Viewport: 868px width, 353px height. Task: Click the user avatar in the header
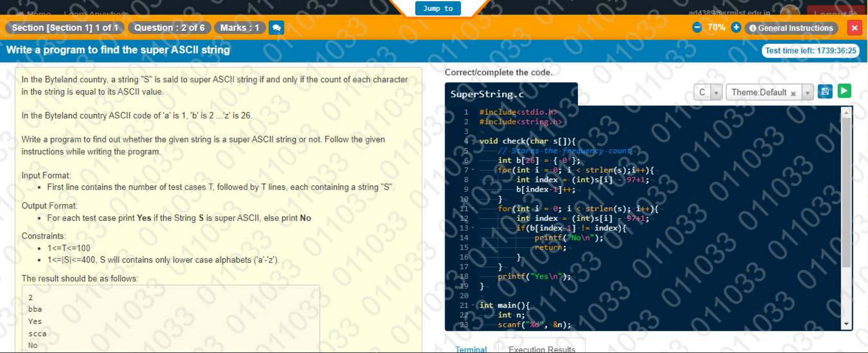pyautogui.click(x=789, y=11)
